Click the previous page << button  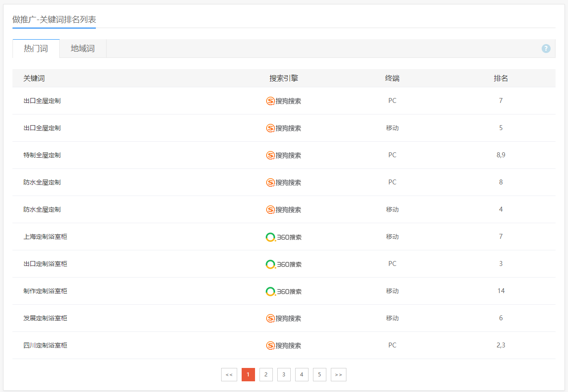coord(229,375)
